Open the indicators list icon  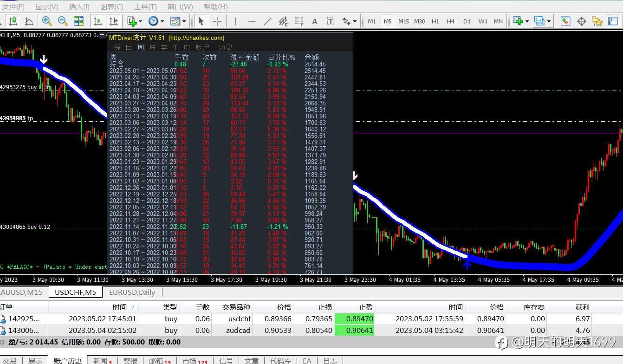tap(132, 21)
